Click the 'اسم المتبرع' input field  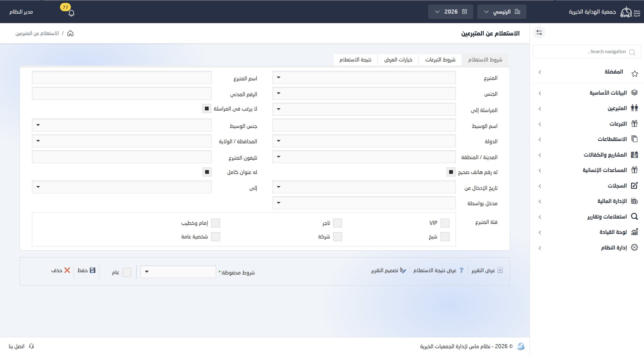122,77
